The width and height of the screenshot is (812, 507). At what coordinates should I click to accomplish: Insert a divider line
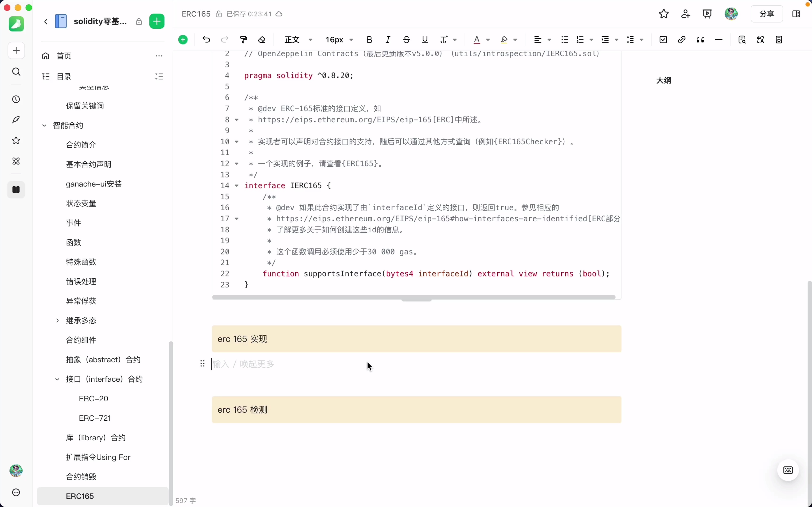(x=719, y=40)
